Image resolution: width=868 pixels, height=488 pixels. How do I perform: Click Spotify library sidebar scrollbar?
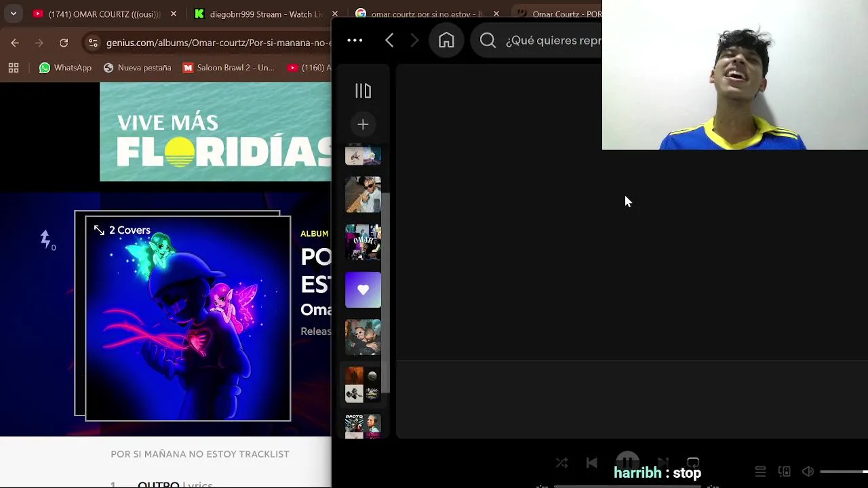click(x=387, y=291)
